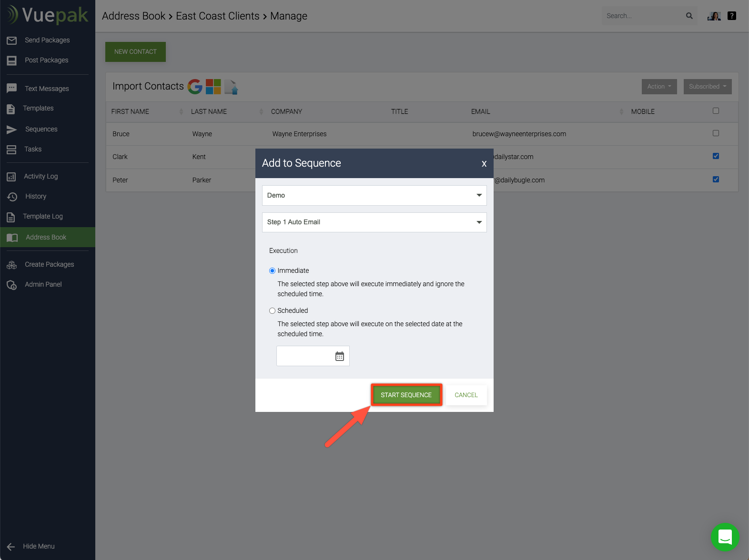This screenshot has height=560, width=749.
Task: Uncheck the Clark Kent contact checkbox
Action: click(x=716, y=156)
